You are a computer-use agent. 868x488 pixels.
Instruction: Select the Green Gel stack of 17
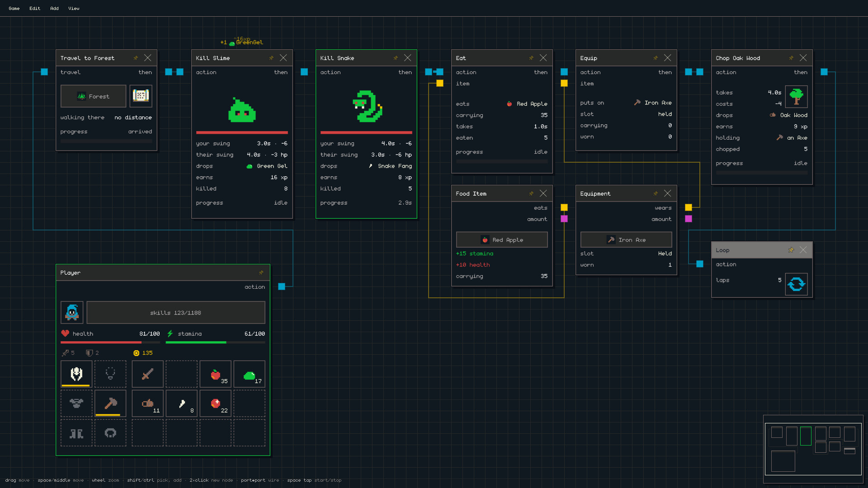click(x=250, y=374)
